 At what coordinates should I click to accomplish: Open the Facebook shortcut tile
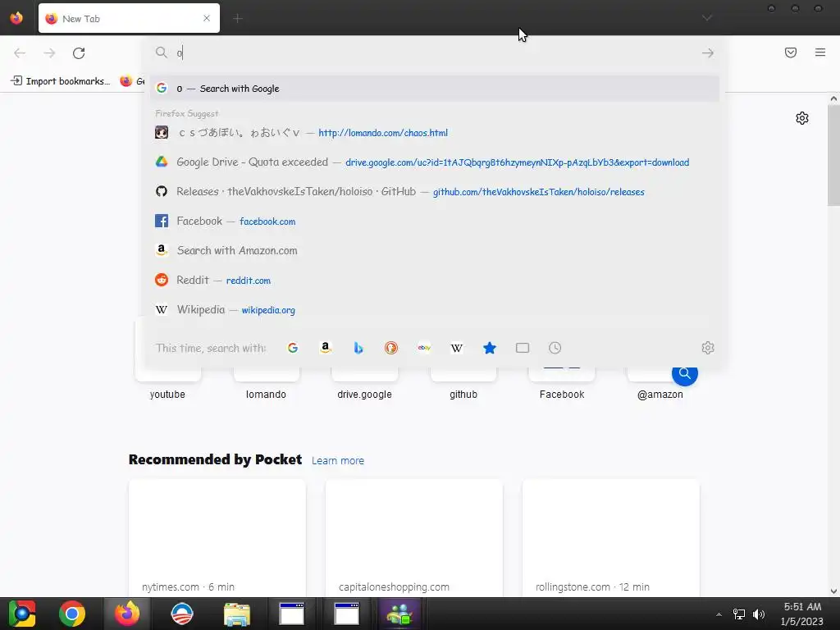click(562, 384)
